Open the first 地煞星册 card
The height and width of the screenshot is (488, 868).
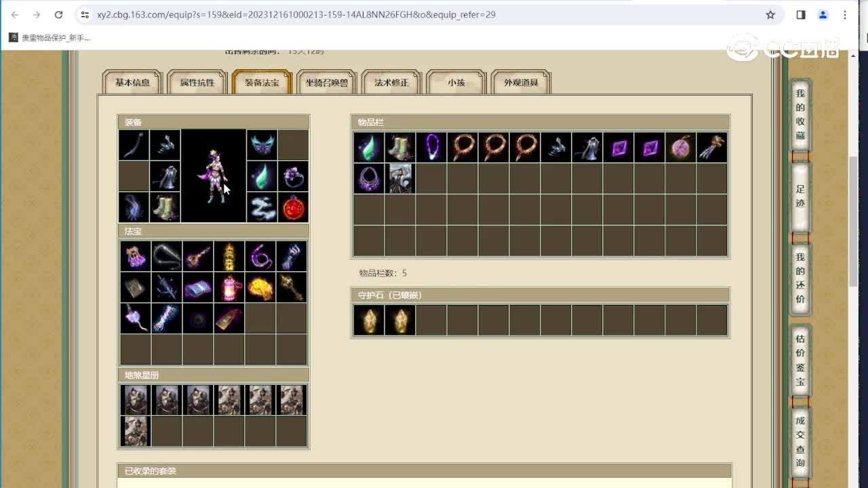click(136, 400)
